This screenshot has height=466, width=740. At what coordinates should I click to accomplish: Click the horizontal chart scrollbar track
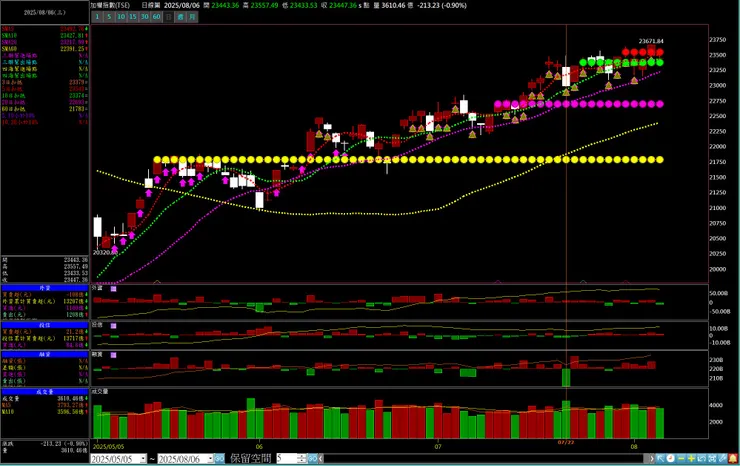click(x=486, y=458)
